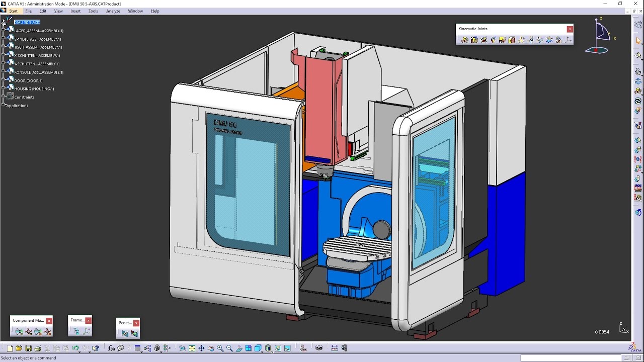
Task: Close the Kinematic Joints toolbar
Action: (570, 29)
